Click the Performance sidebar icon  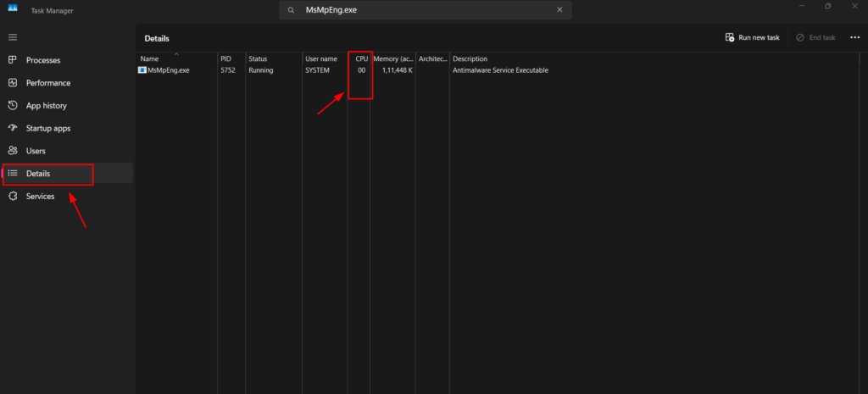tap(13, 82)
